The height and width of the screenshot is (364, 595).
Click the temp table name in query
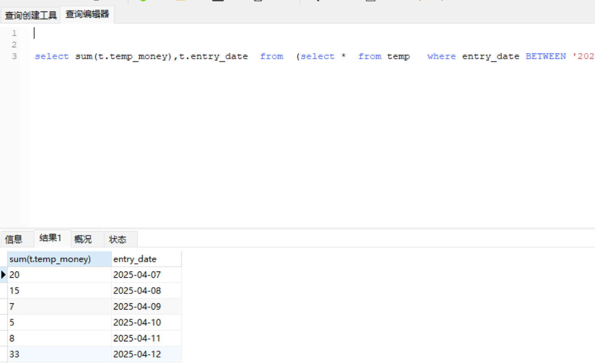(x=398, y=57)
